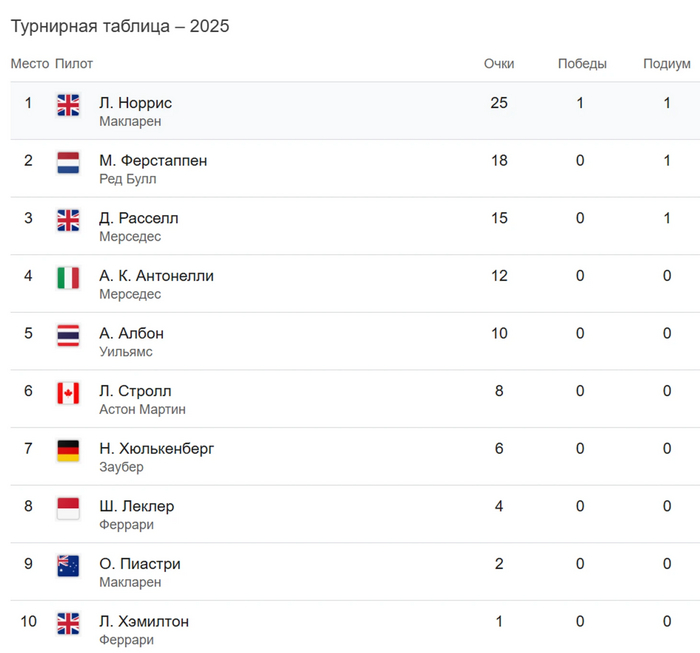
Task: Click the Netherlands flag beside М. Ферстаппен
Action: 68,163
